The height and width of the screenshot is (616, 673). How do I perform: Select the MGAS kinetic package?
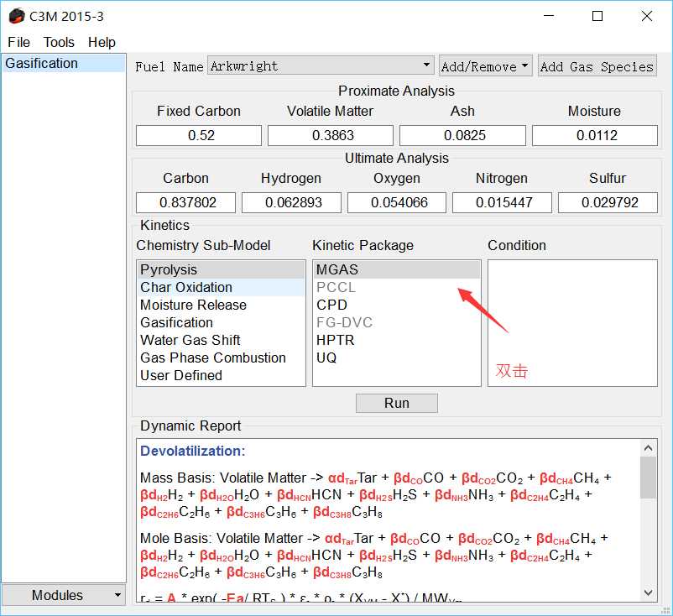(x=397, y=269)
